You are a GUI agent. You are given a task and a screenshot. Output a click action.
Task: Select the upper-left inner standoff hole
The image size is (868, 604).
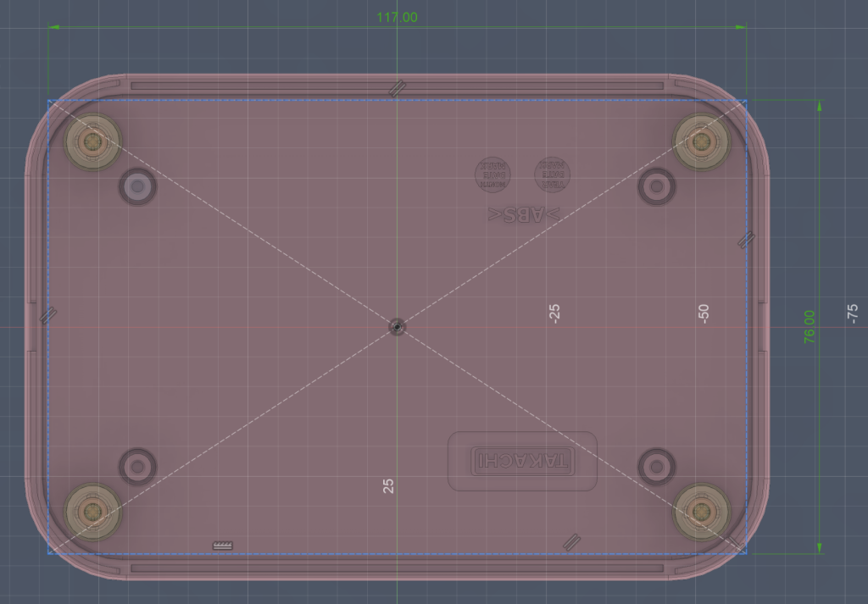click(x=138, y=187)
